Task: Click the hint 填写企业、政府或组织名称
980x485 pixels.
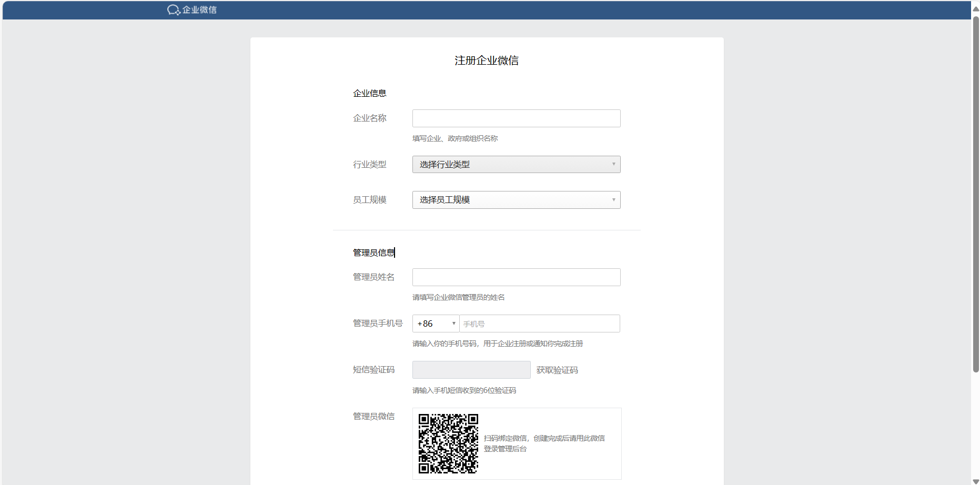Action: [x=455, y=138]
